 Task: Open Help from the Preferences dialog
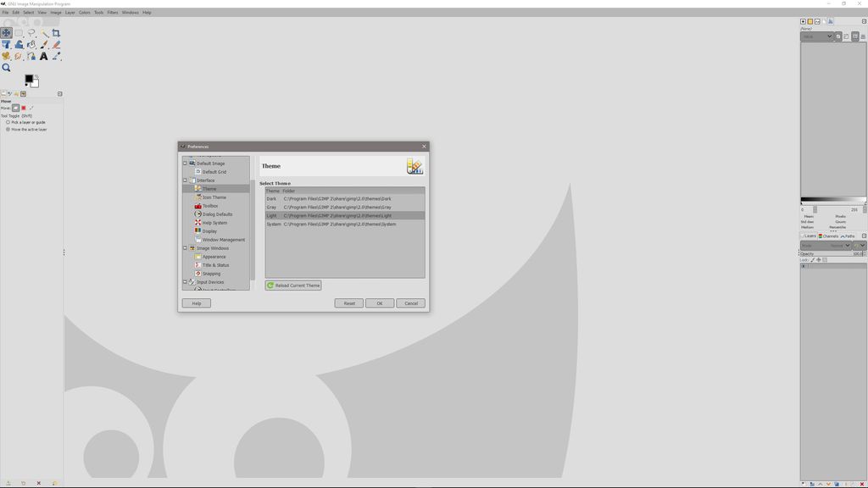[196, 302]
